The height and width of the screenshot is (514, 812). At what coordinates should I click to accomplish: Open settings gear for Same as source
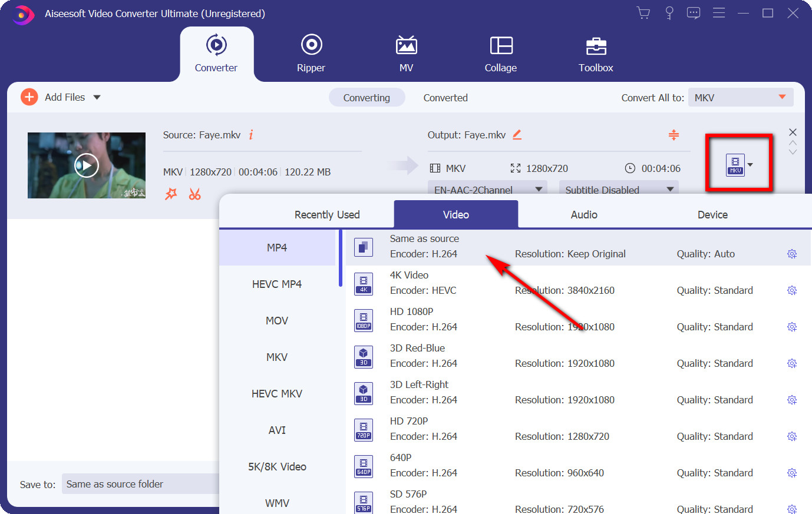[x=792, y=254]
